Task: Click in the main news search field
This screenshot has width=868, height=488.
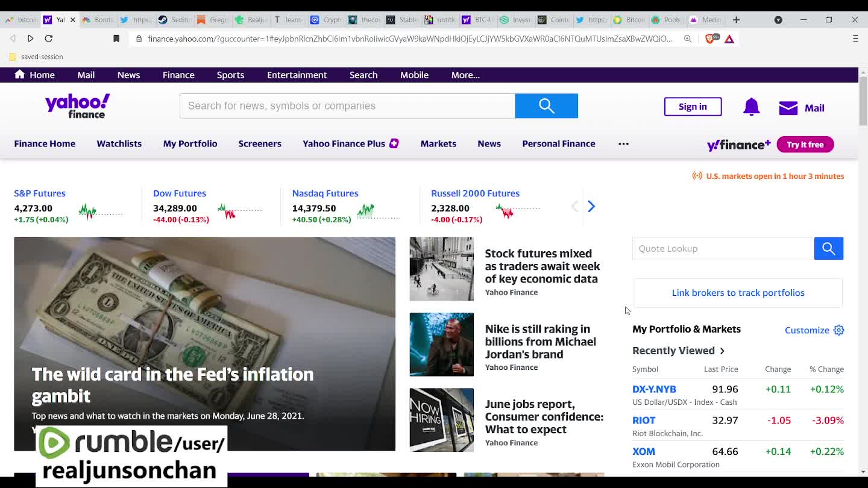Action: (x=347, y=106)
